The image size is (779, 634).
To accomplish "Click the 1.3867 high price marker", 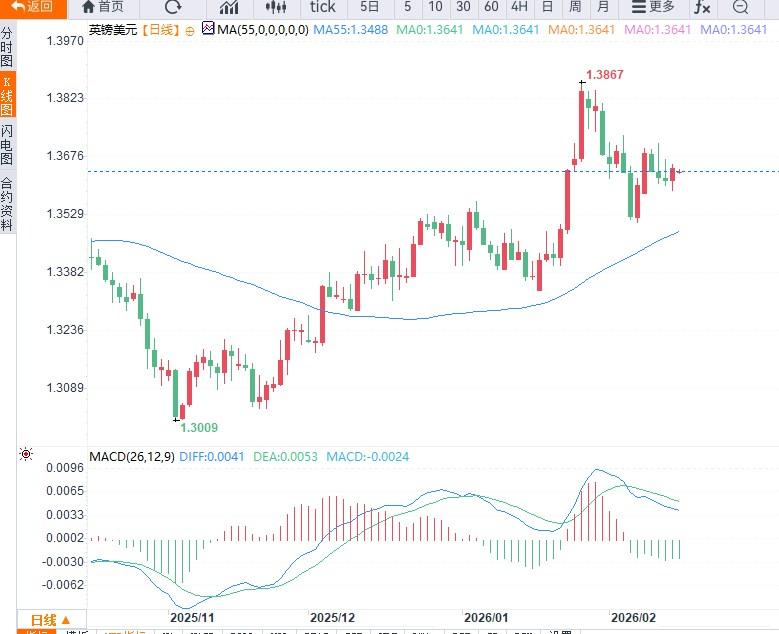I will [605, 75].
